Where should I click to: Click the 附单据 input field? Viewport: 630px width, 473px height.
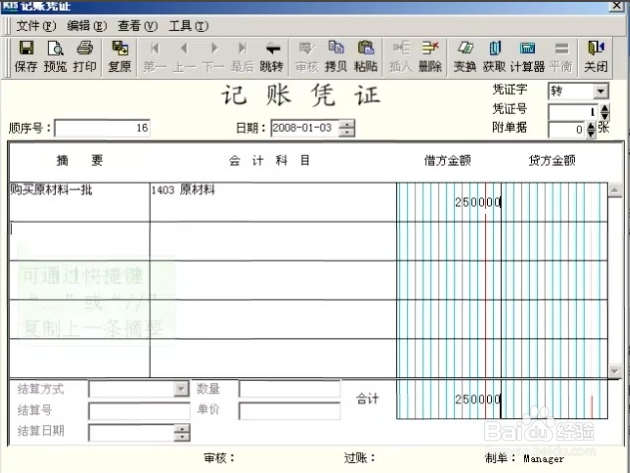[x=567, y=129]
